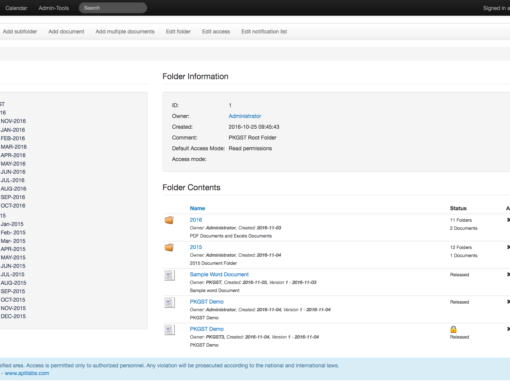Image resolution: width=510 pixels, height=382 pixels.
Task: Select JUN-2016 in the folder tree
Action: 13,172
